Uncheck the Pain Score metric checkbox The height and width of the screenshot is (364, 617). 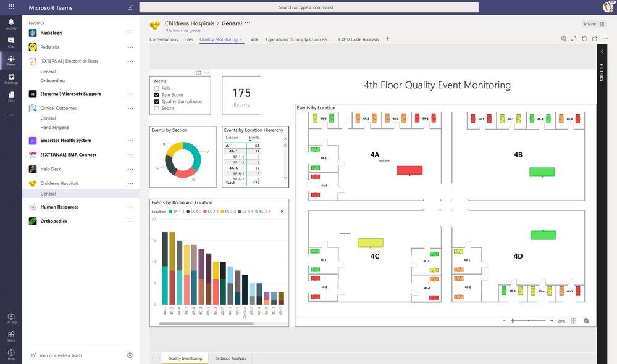click(x=157, y=95)
